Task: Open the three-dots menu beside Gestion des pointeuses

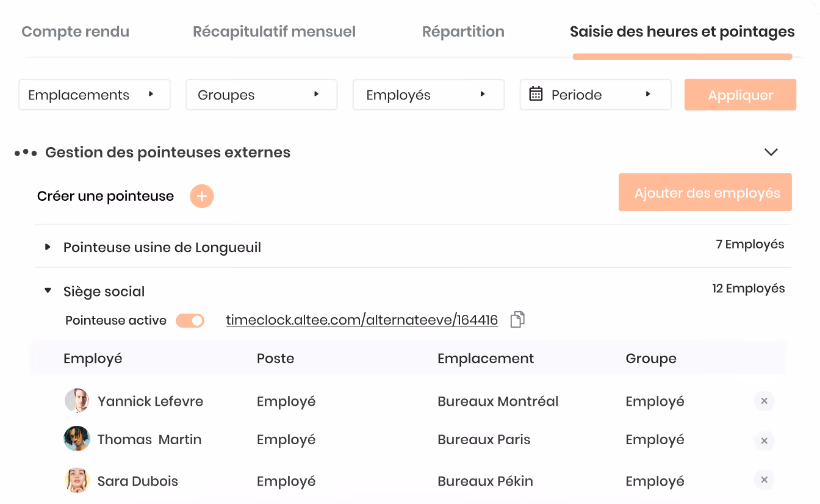Action: pyautogui.click(x=26, y=153)
